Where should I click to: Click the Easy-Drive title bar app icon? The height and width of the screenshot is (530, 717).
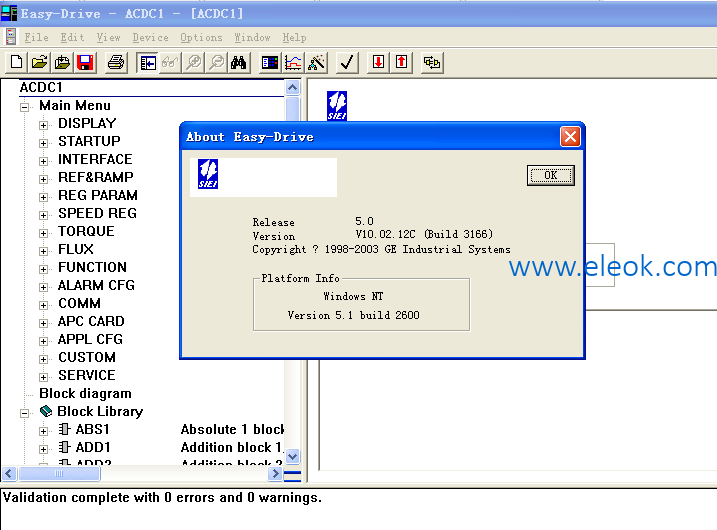pyautogui.click(x=9, y=13)
